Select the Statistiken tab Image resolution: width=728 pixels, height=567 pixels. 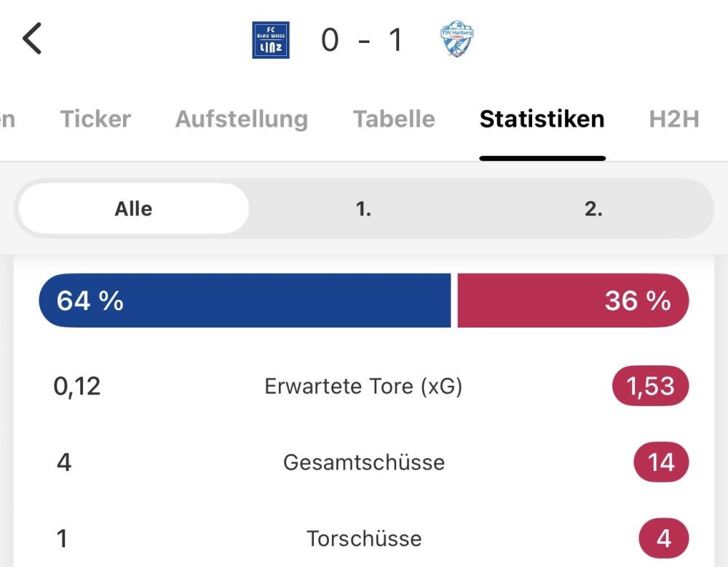pos(542,119)
